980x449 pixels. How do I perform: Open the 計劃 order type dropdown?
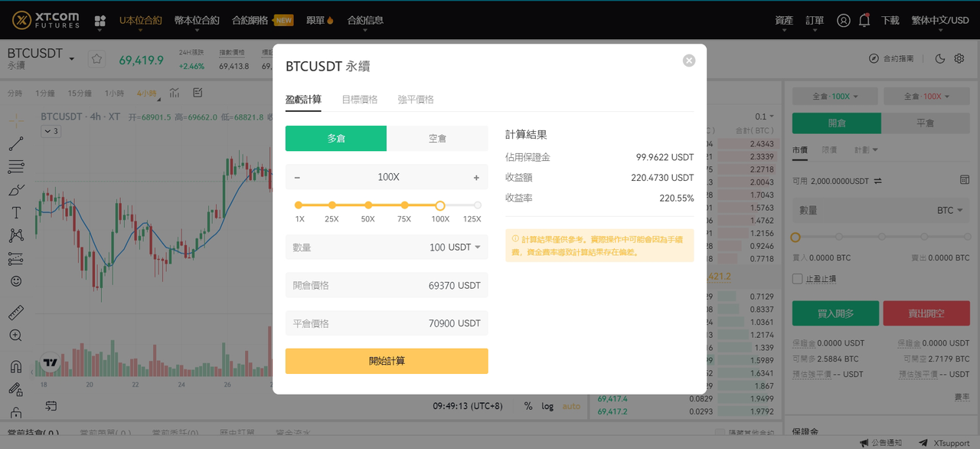pyautogui.click(x=866, y=150)
